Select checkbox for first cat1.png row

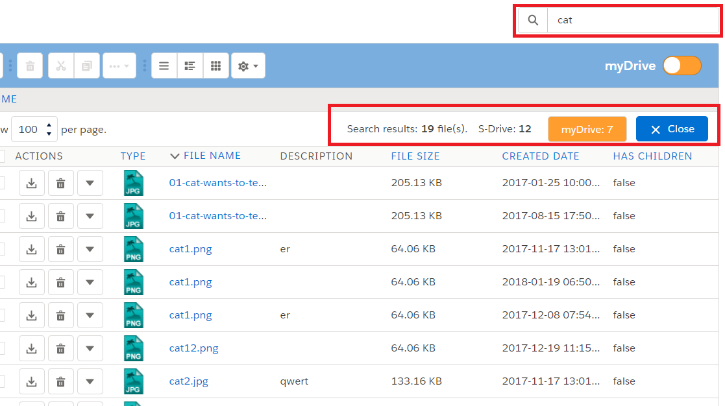point(2,250)
